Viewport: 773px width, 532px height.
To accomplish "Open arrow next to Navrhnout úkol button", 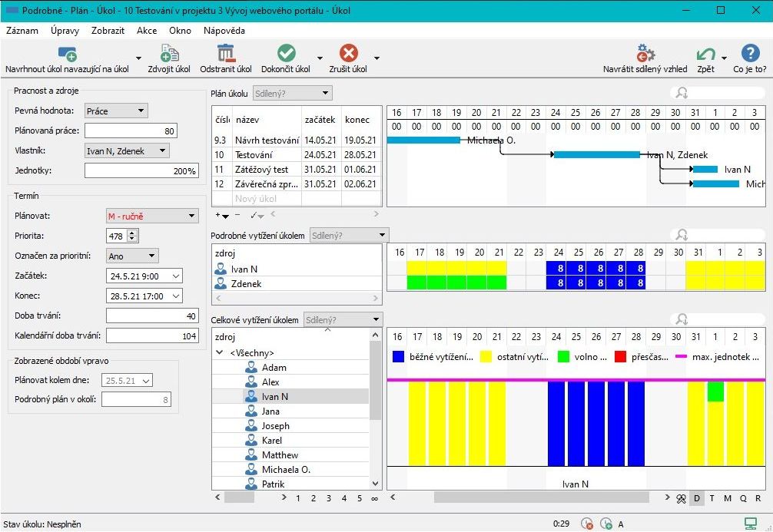I will 138,58.
